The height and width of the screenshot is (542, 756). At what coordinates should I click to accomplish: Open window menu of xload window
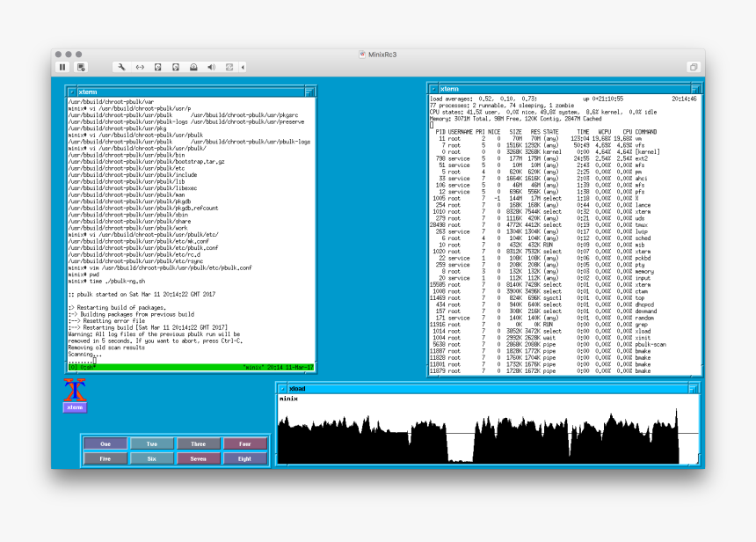(282, 389)
